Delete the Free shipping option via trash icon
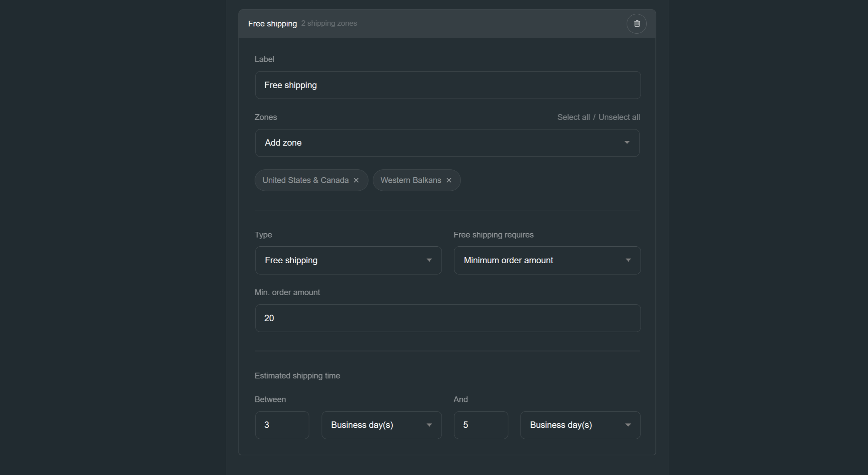This screenshot has height=475, width=868. pos(636,23)
